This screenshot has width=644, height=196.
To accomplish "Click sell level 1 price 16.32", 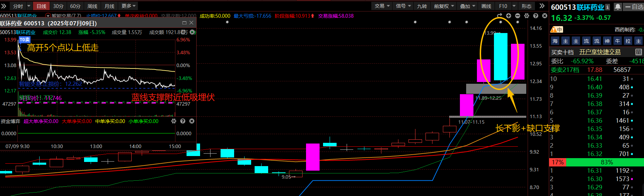I will (x=594, y=154).
